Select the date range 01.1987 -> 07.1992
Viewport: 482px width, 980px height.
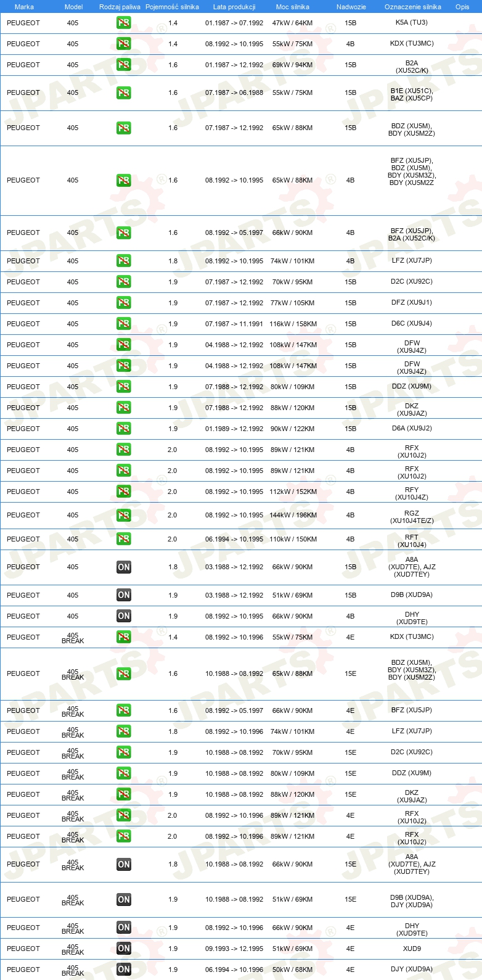point(234,23)
